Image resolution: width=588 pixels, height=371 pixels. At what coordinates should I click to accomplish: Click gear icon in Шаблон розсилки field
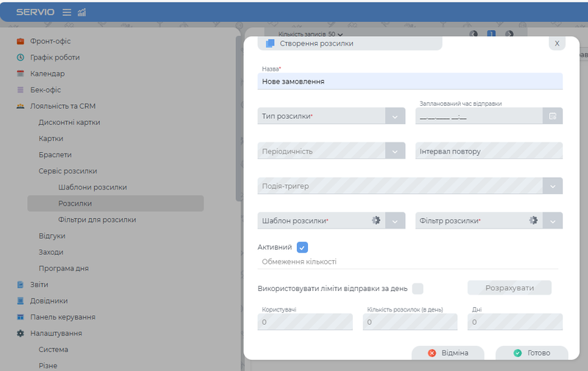[x=376, y=220]
